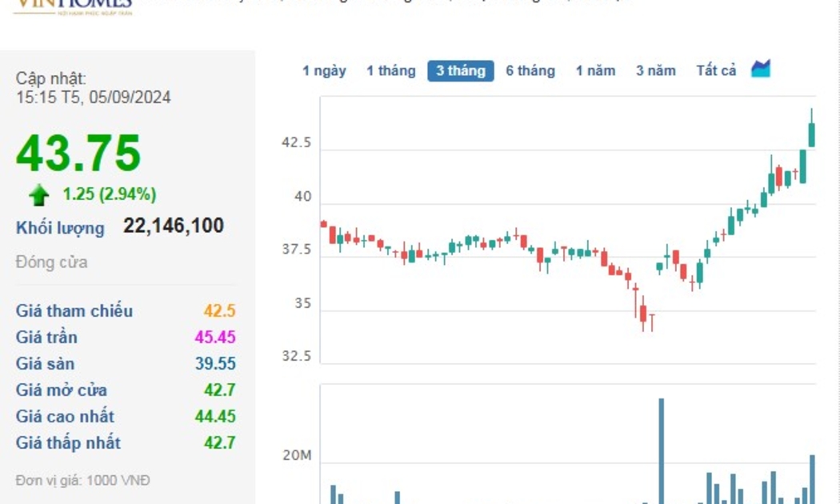
Task: Choose the 3 năm time range
Action: click(x=655, y=70)
